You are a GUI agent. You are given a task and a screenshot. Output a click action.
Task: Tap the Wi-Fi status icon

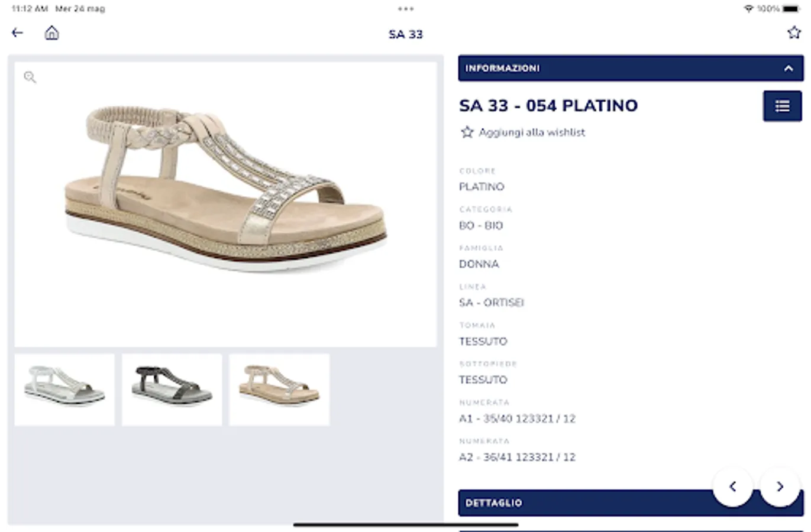tap(748, 9)
